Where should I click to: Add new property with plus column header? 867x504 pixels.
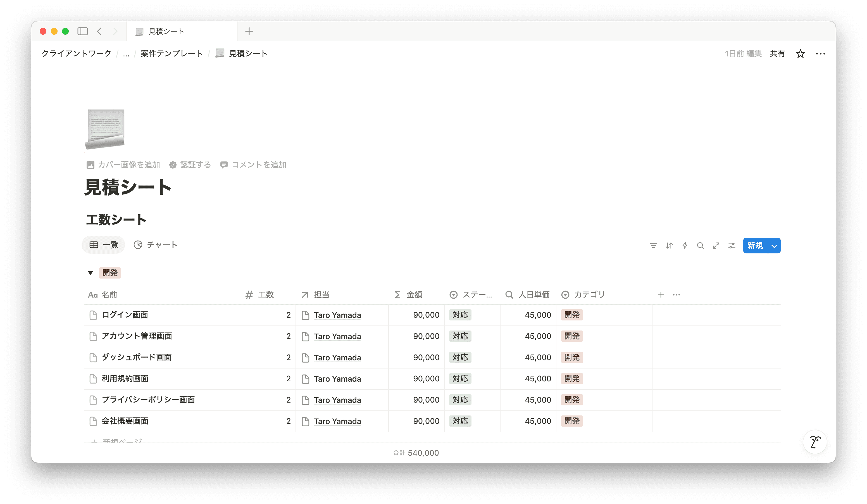(661, 295)
